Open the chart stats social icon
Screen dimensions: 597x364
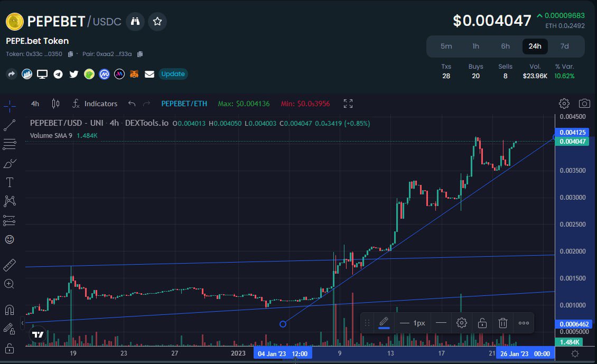[26, 74]
